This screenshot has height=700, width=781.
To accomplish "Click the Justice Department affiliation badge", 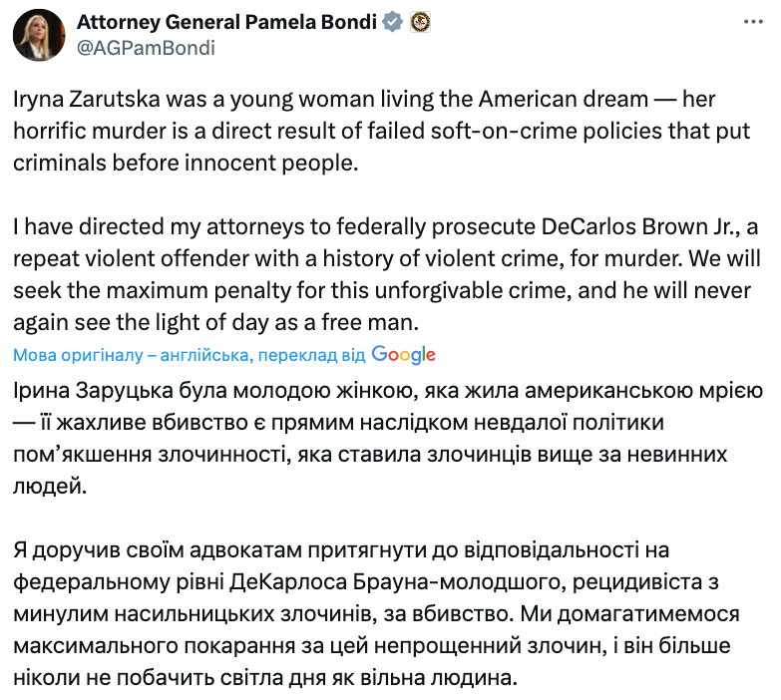I will coord(422,22).
